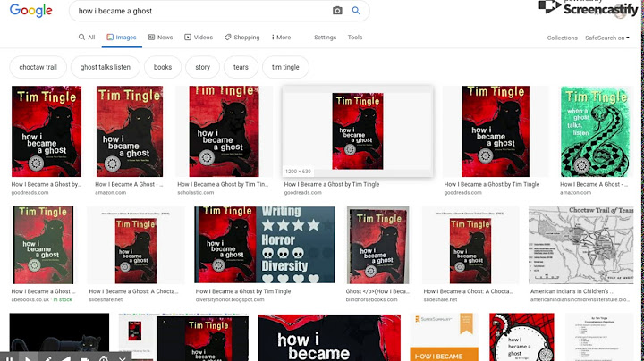Click the first slideshare.net source link
The width and height of the screenshot is (644, 361).
click(x=106, y=299)
